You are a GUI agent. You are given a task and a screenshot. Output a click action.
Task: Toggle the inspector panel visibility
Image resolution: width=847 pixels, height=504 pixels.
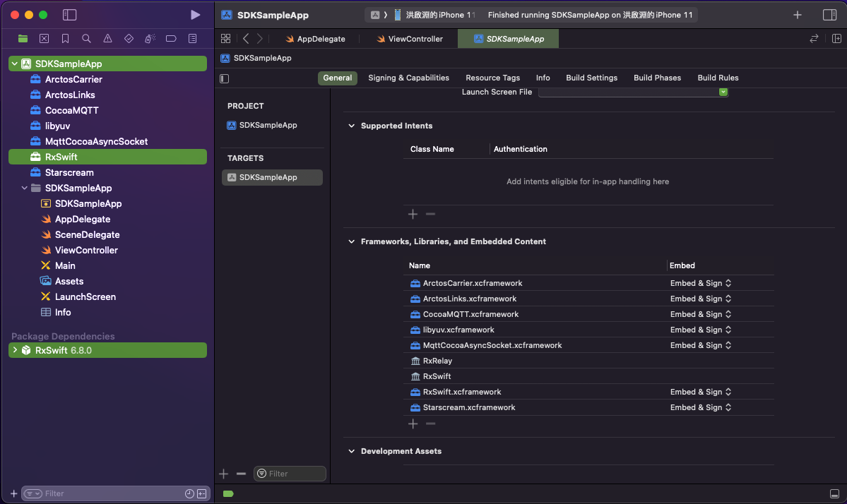(x=830, y=15)
